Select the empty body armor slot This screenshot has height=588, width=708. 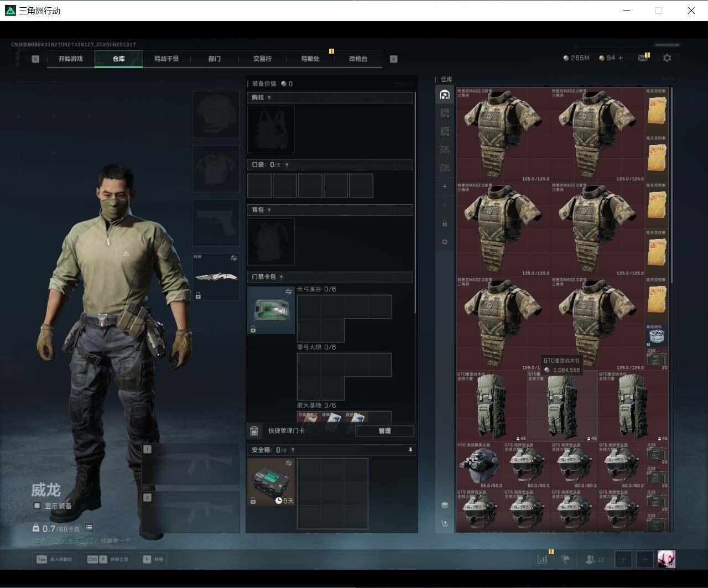pos(216,169)
